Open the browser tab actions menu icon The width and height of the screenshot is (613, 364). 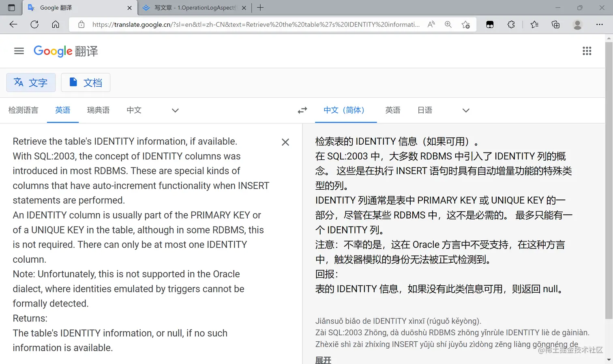pyautogui.click(x=11, y=8)
